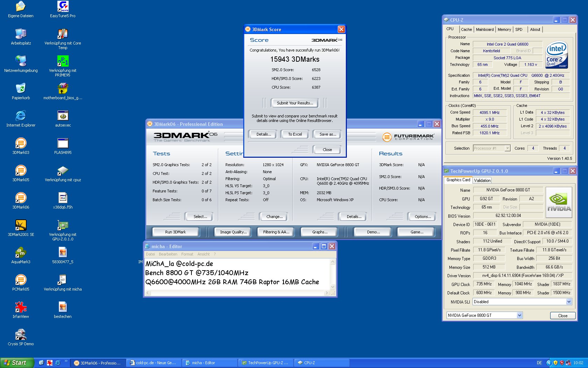Image resolution: width=588 pixels, height=368 pixels.
Task: Click the Details button in 3DMark Score
Action: 264,134
